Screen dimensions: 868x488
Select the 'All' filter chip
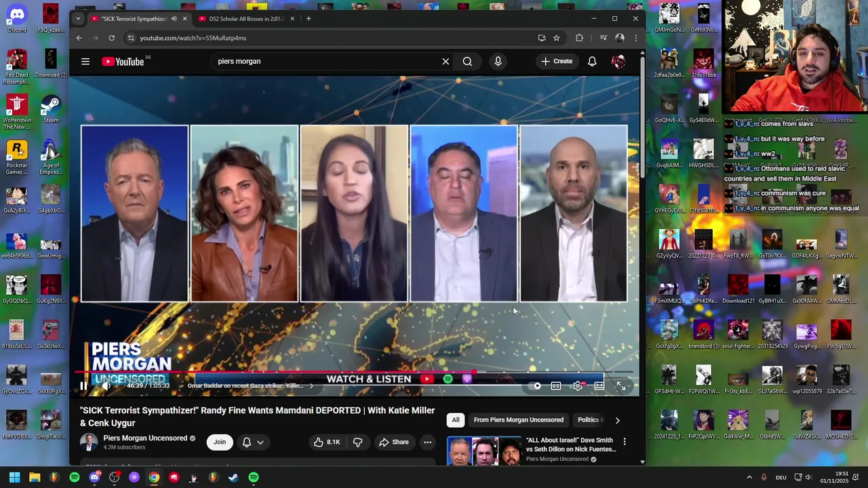(456, 420)
